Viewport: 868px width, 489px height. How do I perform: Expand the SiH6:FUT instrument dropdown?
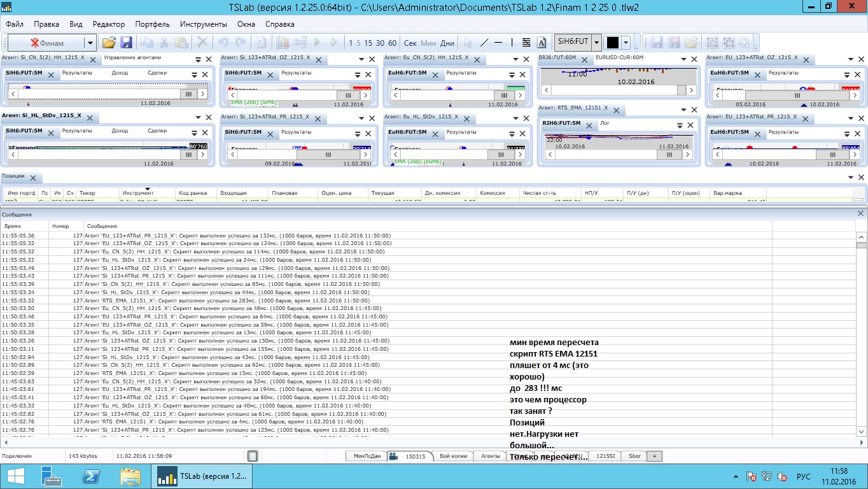click(596, 43)
